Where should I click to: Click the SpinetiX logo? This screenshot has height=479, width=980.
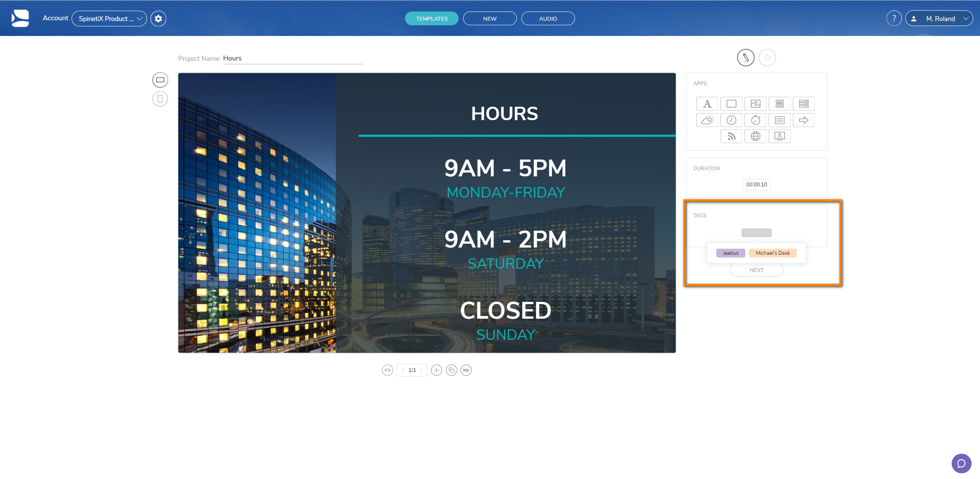pyautogui.click(x=20, y=18)
